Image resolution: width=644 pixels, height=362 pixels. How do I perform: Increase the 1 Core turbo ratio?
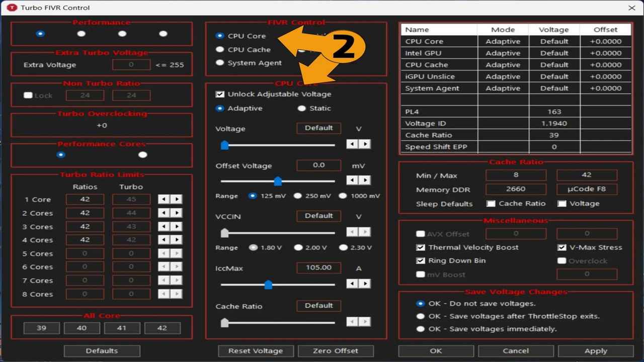(x=177, y=199)
